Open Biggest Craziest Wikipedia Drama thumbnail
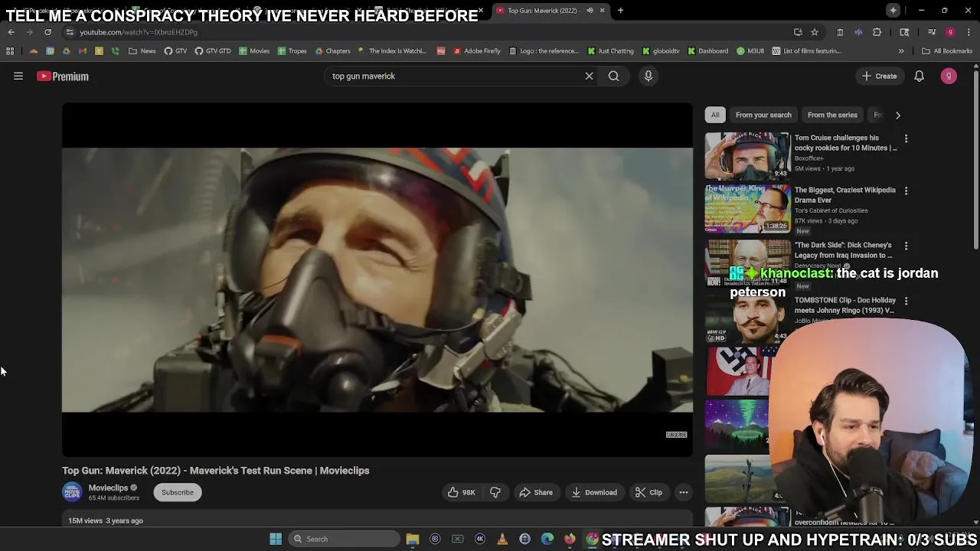Viewport: 980px width, 551px height. click(747, 207)
